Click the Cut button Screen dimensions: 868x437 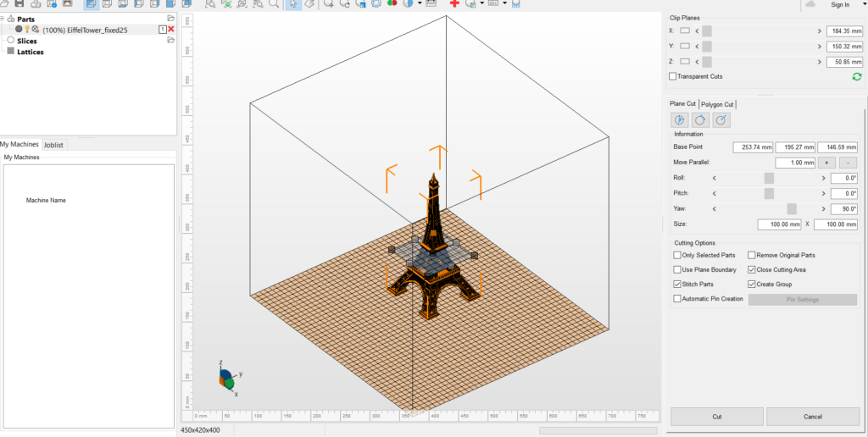tap(717, 417)
